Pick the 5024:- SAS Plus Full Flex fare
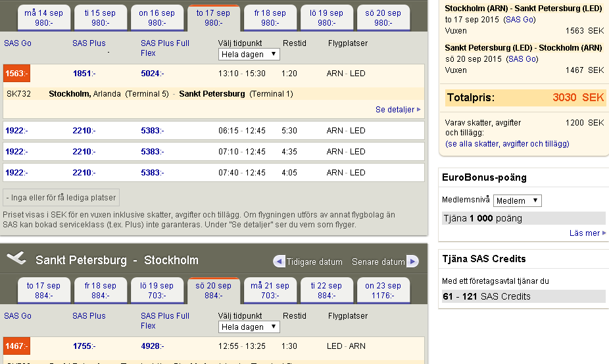Screen dimensions: 609x364 (152, 74)
